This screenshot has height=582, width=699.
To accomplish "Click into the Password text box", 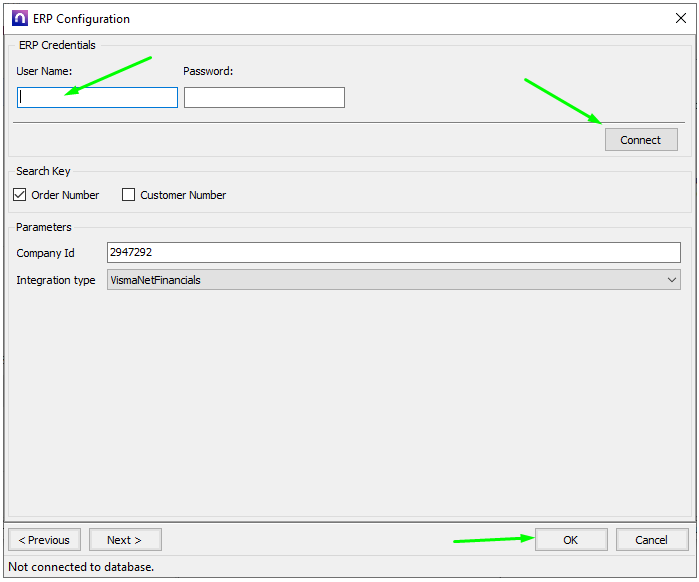I will 264,97.
